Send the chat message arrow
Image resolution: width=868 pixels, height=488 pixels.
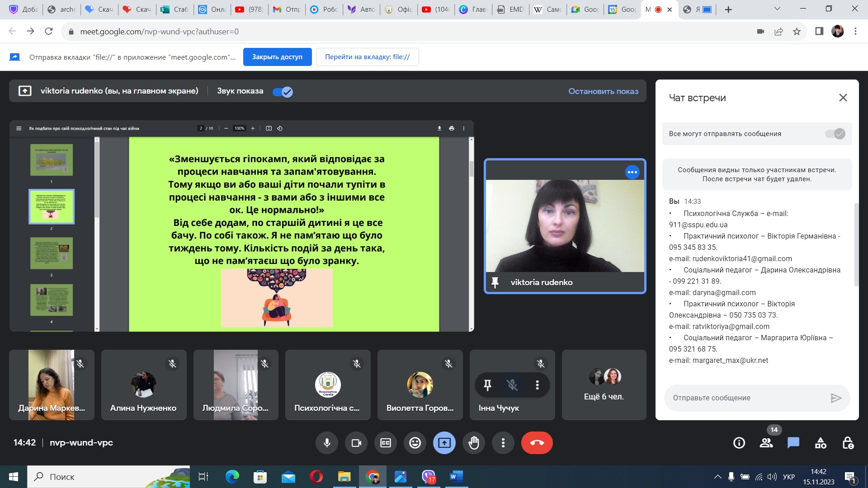coord(836,398)
